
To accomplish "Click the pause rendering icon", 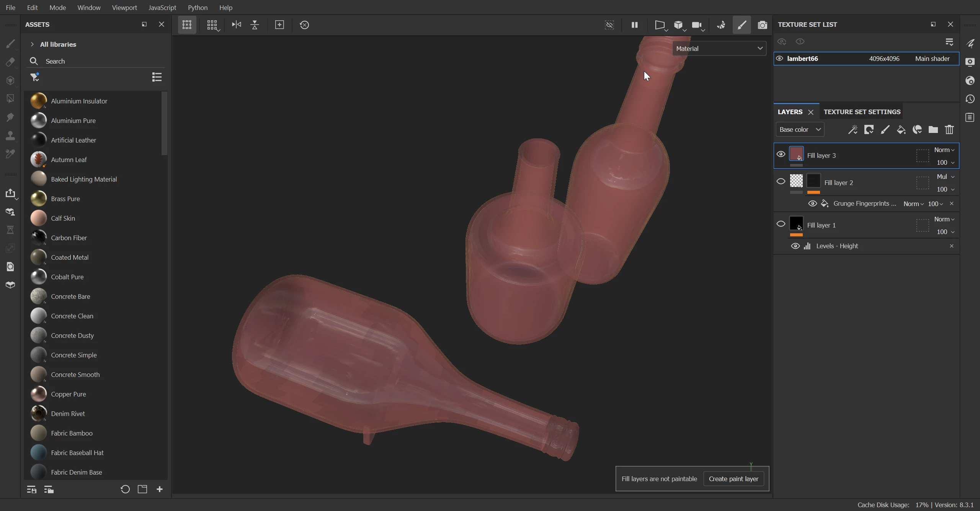I will [634, 25].
